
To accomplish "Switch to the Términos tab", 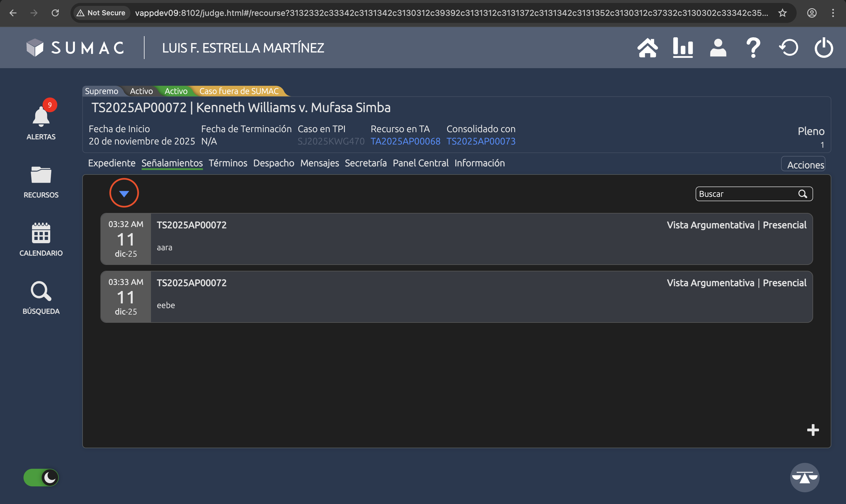I will [228, 163].
